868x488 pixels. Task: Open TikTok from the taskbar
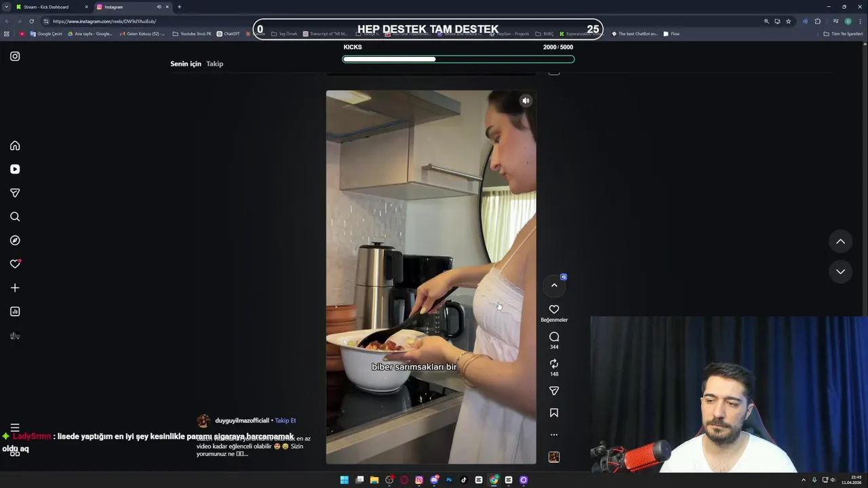(464, 480)
